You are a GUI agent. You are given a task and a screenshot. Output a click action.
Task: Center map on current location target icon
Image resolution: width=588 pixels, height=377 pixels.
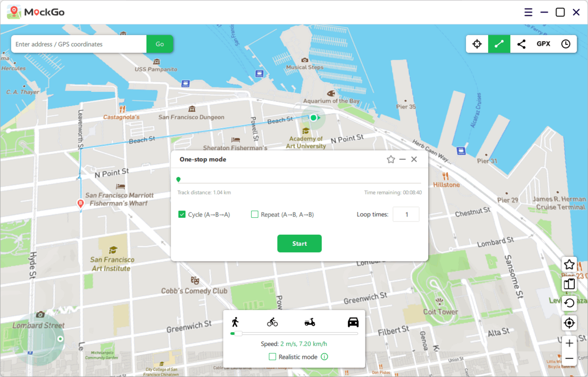point(569,323)
